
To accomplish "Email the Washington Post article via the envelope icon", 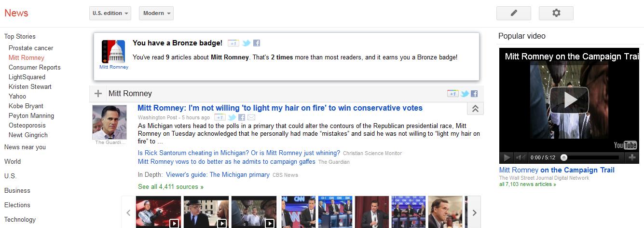I will click(251, 117).
